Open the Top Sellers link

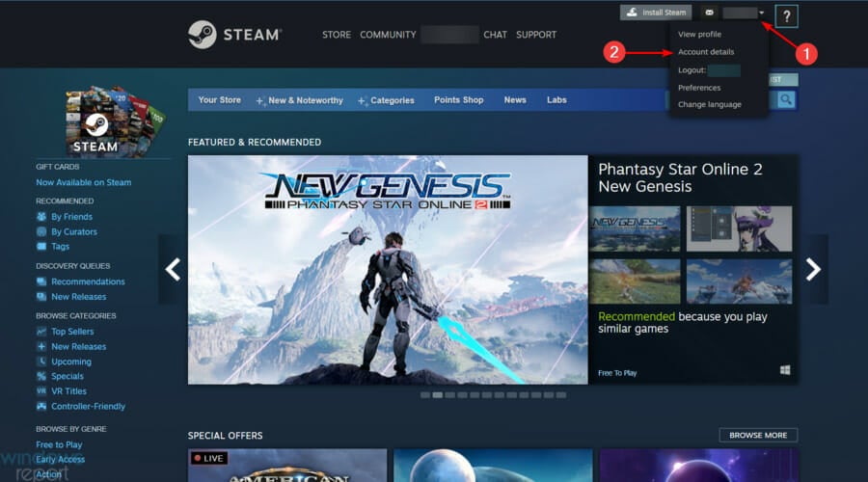(72, 331)
